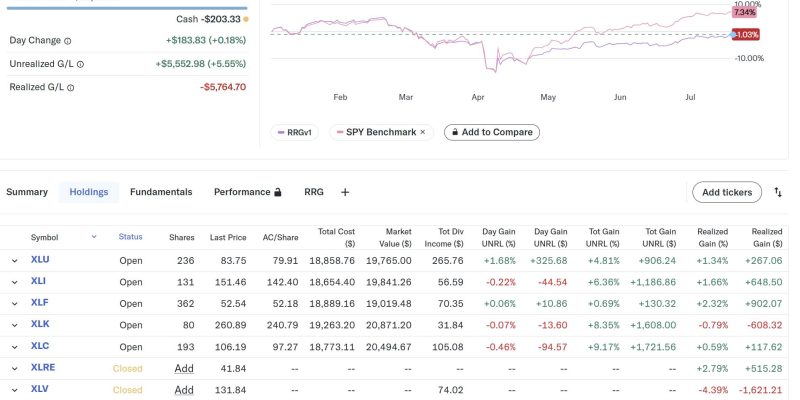Viewport: 800px width, 400px height.
Task: Open the Symbol column sort dropdown arrow
Action: [94, 237]
